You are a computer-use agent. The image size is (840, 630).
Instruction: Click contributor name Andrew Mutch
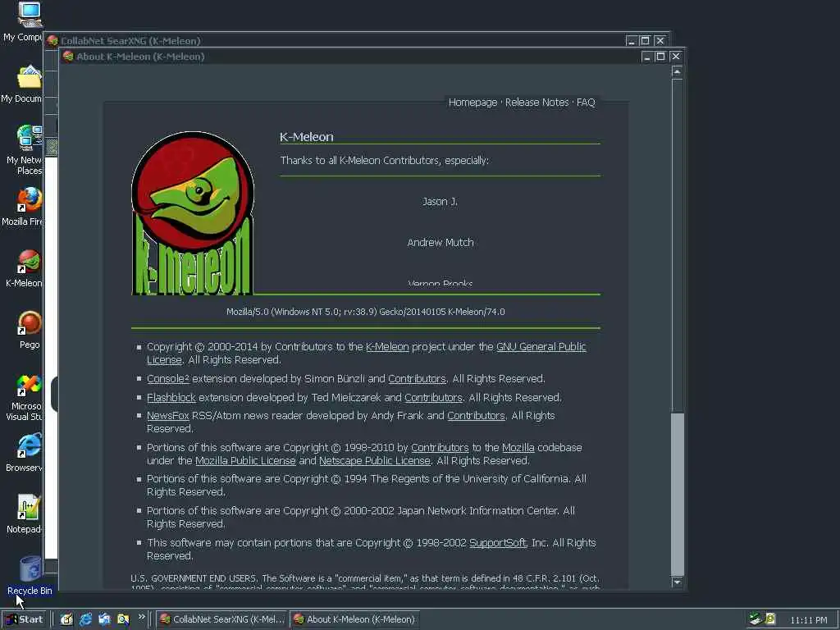441,243
